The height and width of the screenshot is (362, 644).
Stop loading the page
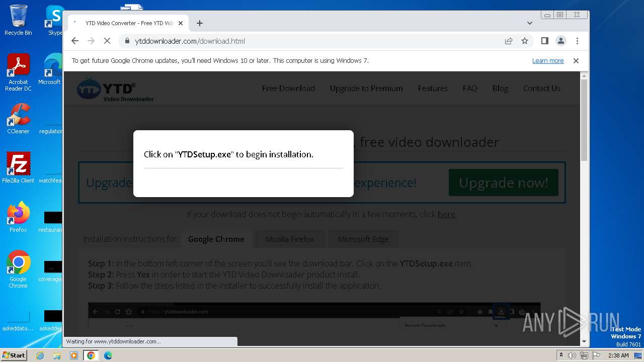pyautogui.click(x=107, y=41)
